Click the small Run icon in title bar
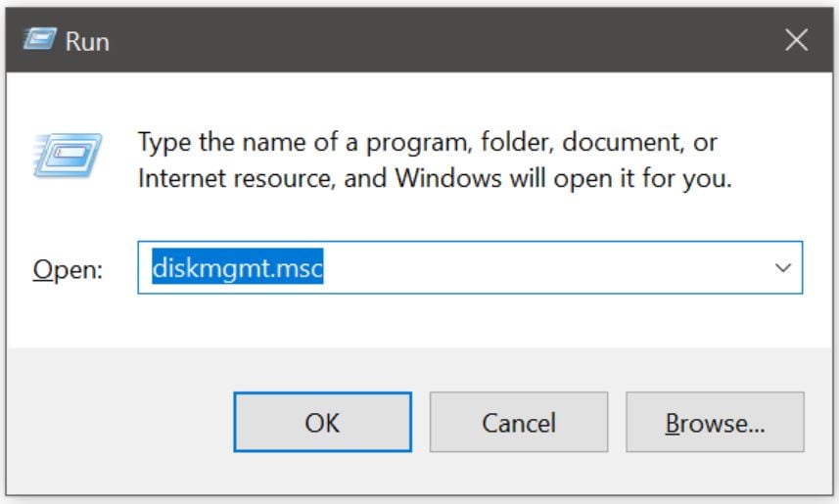The image size is (839, 504). pos(39,40)
